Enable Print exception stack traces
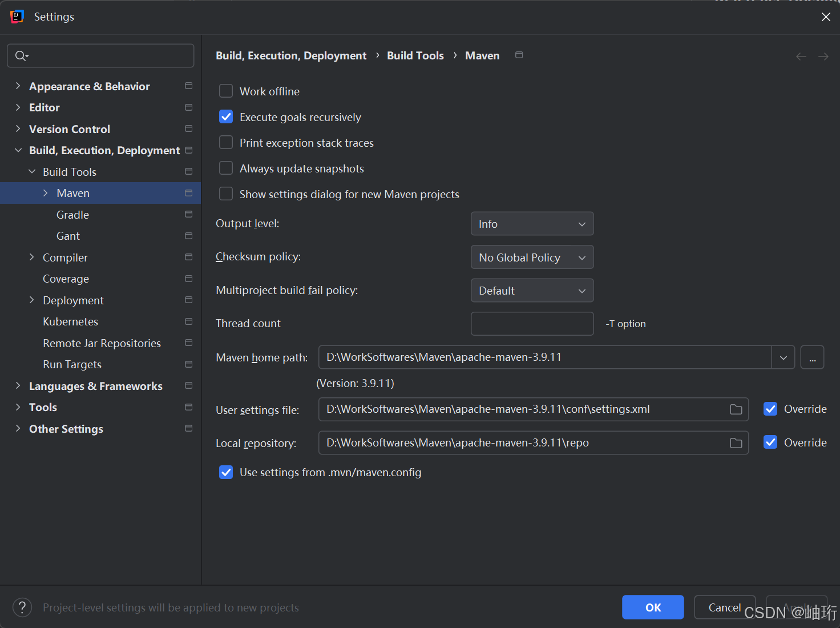The image size is (840, 628). pos(226,143)
